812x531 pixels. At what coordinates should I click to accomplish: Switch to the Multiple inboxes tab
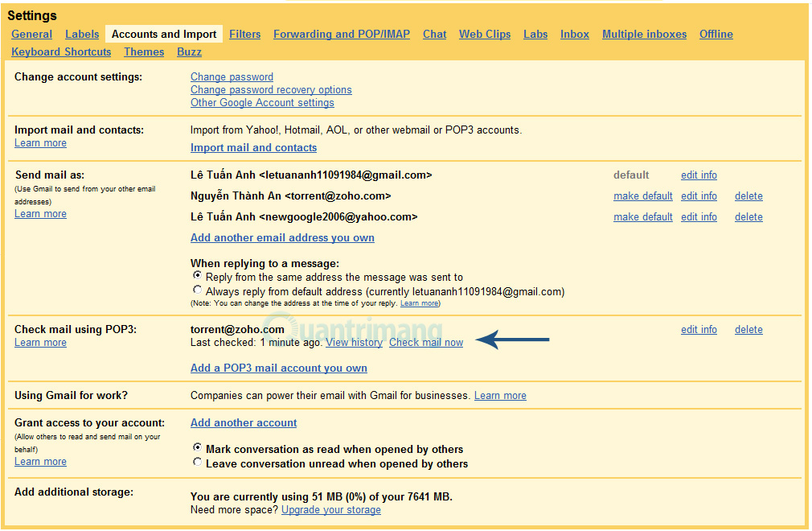click(644, 34)
